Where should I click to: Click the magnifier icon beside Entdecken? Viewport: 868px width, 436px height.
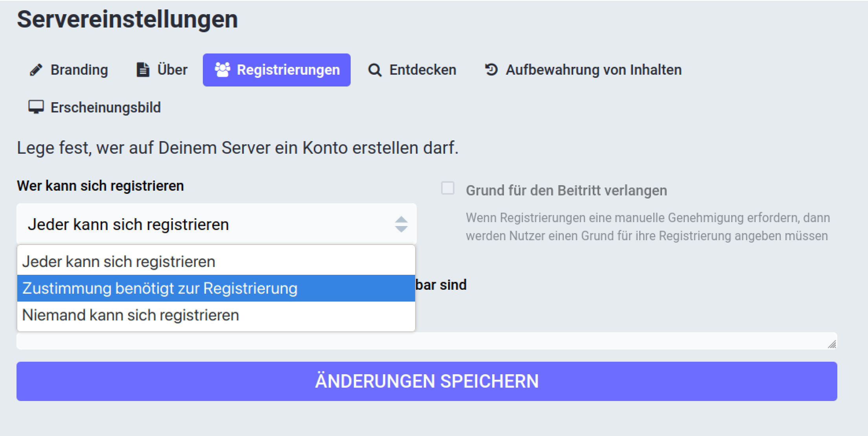(x=375, y=70)
